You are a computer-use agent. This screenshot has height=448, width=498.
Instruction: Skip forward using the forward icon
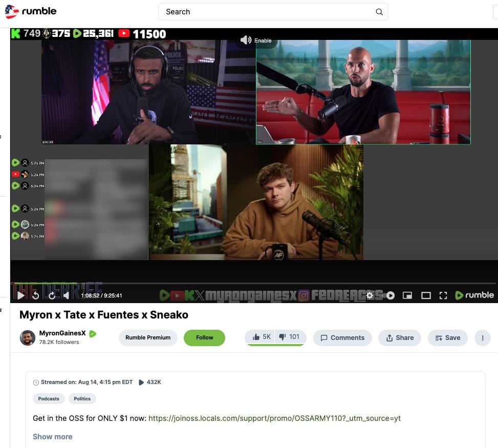[51, 295]
